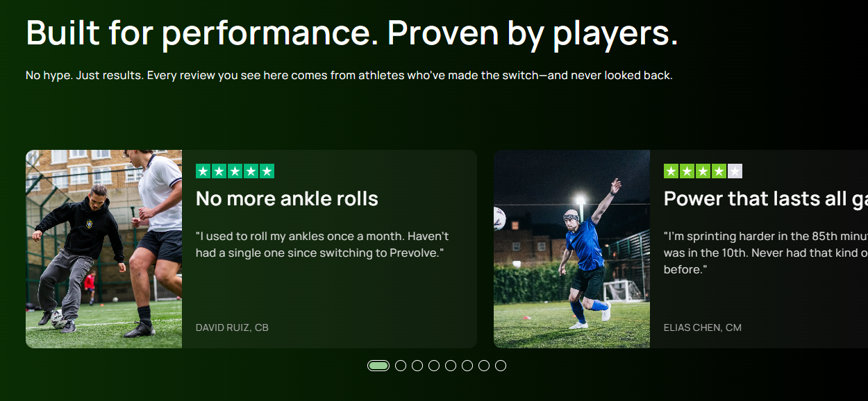Click the reviewer name "ELIAS CHEN, CM"
This screenshot has width=868, height=401.
pos(702,327)
